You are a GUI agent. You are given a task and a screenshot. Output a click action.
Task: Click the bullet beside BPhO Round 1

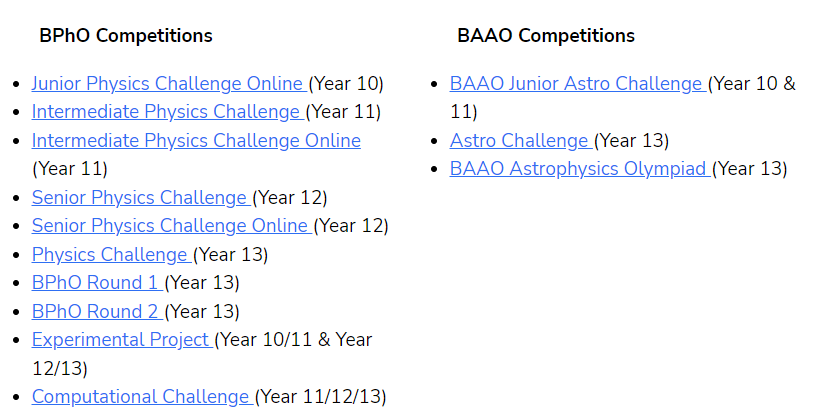17,284
